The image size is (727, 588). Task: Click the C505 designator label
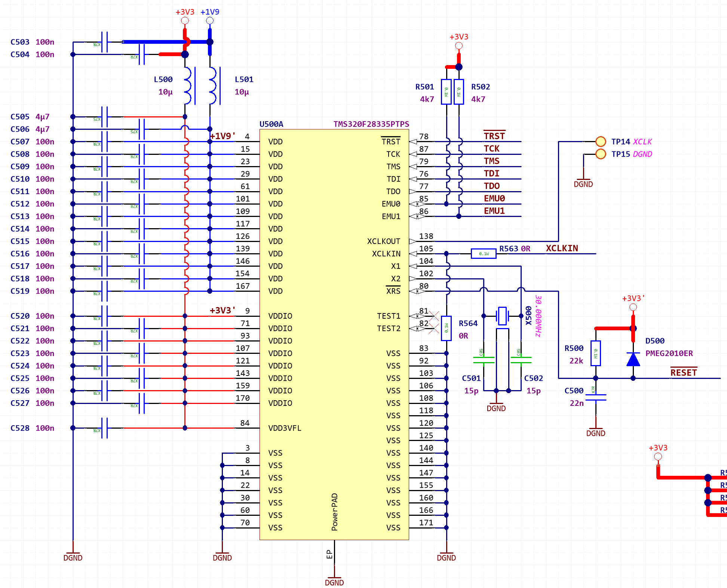[20, 116]
